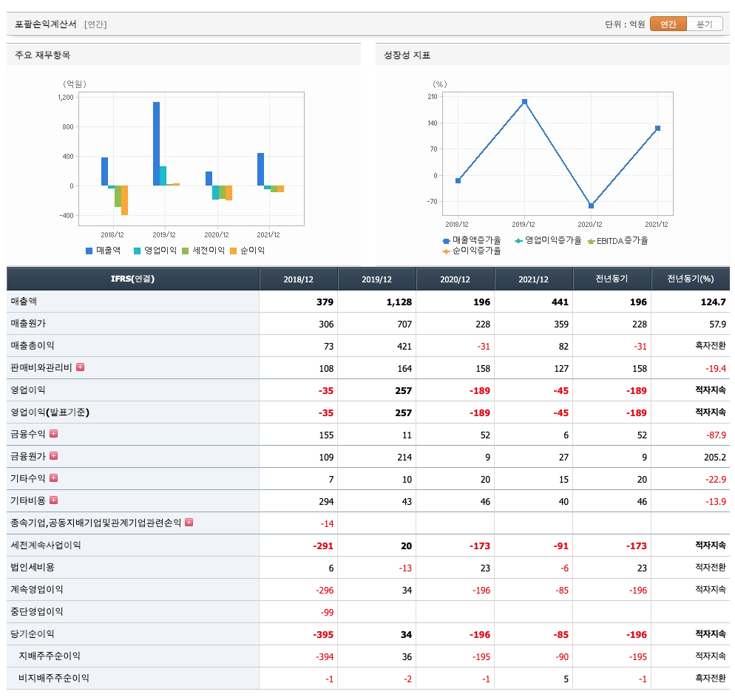The height and width of the screenshot is (700, 735).
Task: Click the 세전계속사업이익 row label
Action: tap(45, 545)
